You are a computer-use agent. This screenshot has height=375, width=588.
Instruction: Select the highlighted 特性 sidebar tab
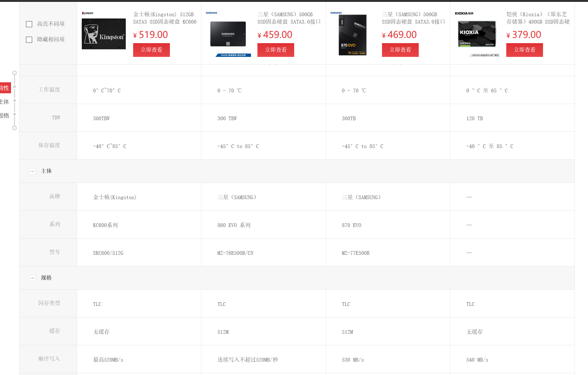coord(5,88)
